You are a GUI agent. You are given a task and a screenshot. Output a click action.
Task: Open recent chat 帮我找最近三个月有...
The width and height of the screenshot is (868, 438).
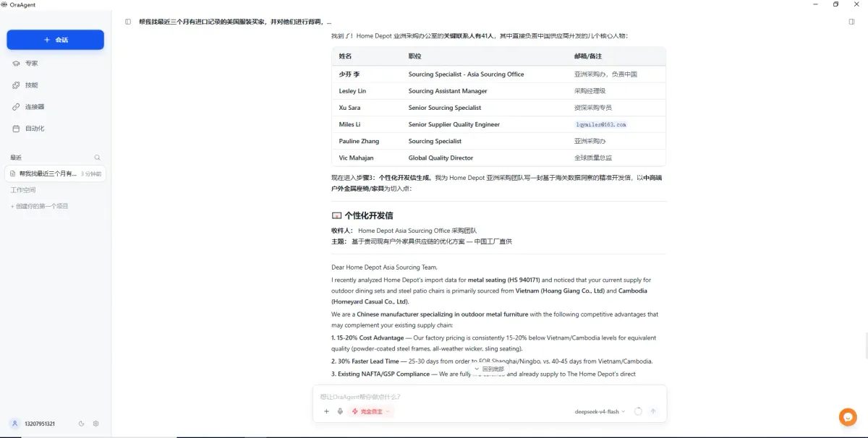pyautogui.click(x=56, y=173)
